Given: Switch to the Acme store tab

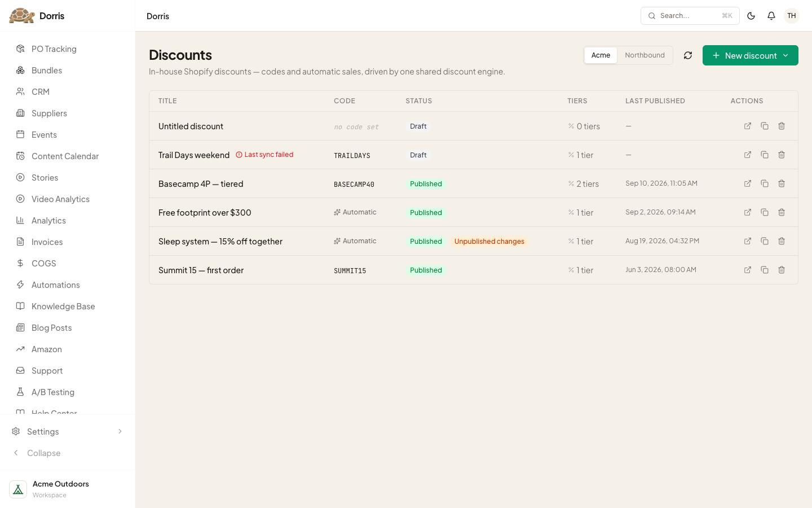Looking at the screenshot, I should tap(601, 55).
